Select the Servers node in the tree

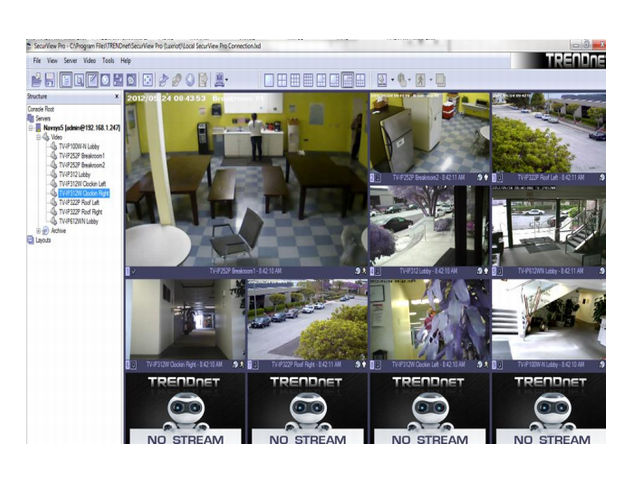[x=43, y=118]
